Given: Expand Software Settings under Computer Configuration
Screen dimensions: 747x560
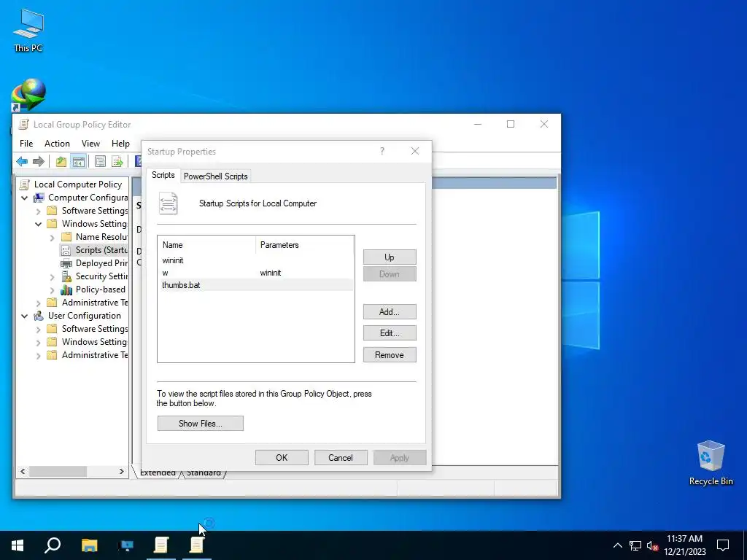Looking at the screenshot, I should point(38,211).
